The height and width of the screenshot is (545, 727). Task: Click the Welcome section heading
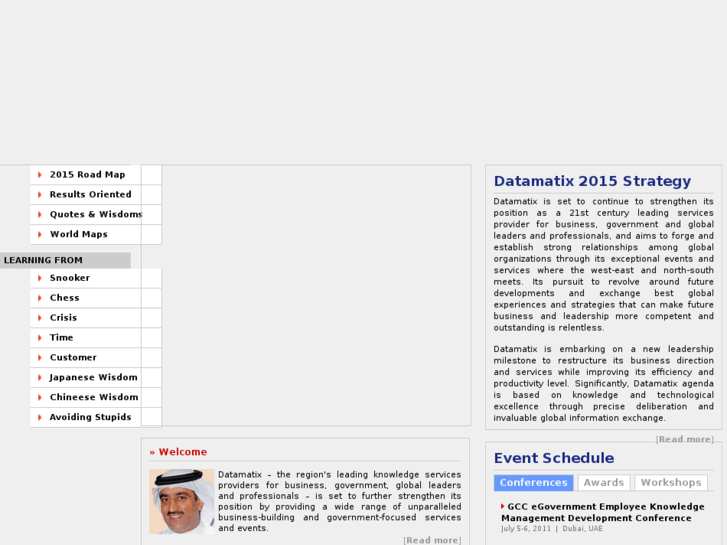click(x=178, y=452)
